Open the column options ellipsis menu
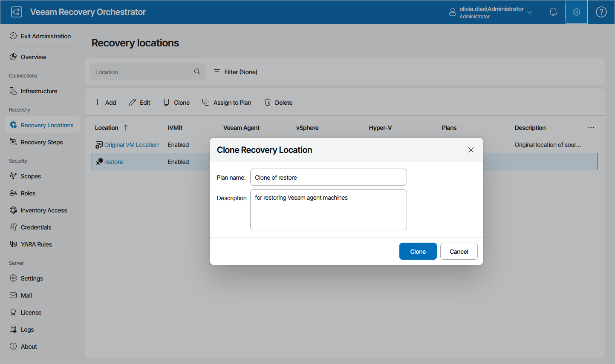 pyautogui.click(x=591, y=128)
